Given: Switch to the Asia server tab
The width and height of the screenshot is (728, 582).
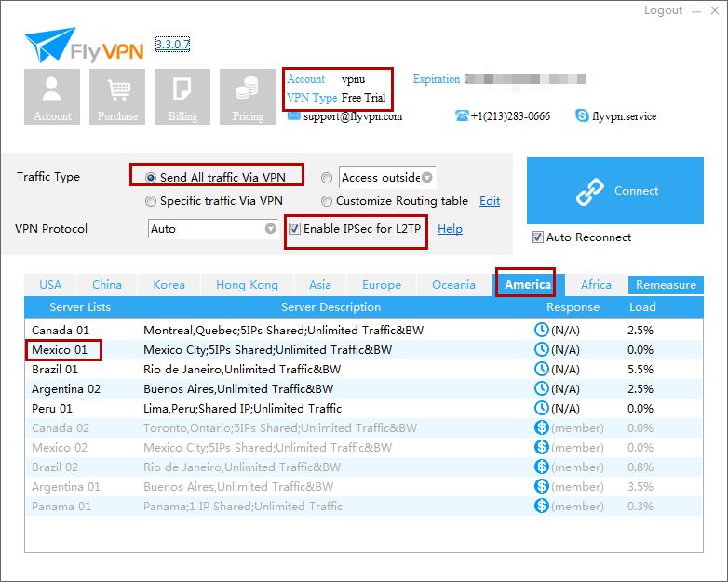Looking at the screenshot, I should (320, 285).
